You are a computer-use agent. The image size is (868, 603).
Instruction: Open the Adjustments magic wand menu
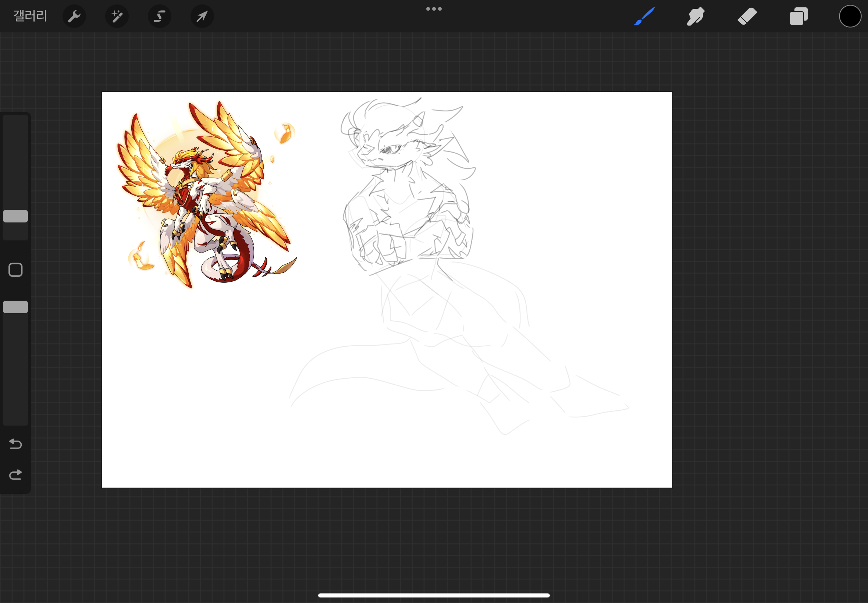tap(117, 16)
